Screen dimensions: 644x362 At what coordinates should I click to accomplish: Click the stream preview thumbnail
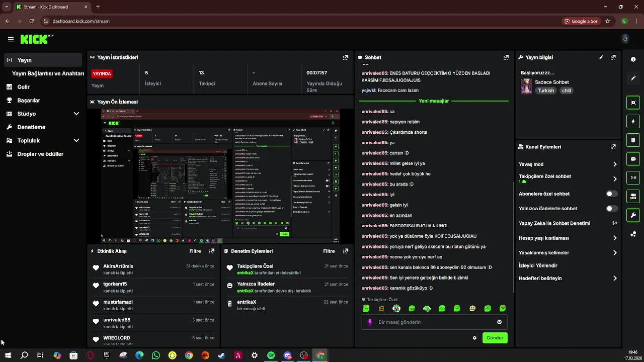point(220,175)
